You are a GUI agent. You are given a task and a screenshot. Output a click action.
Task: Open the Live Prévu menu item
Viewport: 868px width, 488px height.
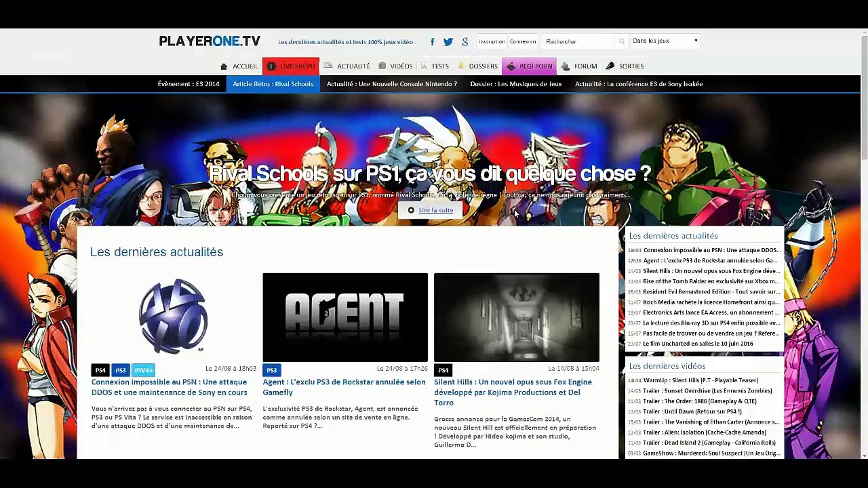point(291,66)
